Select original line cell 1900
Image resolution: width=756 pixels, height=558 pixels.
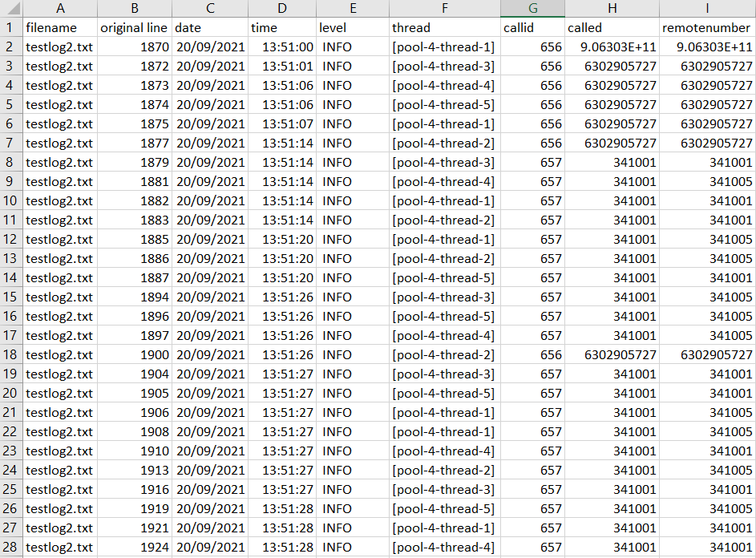click(135, 354)
